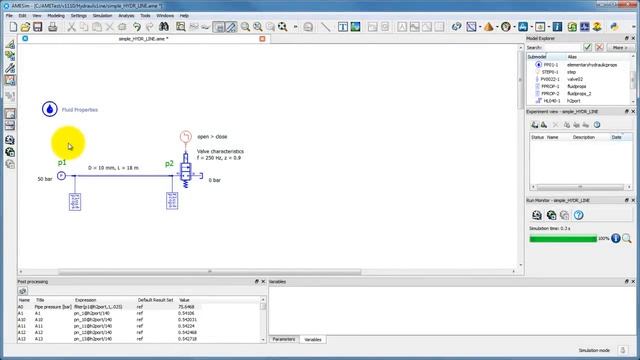Click the zoom to fit icon
Viewport: 640px width, 360px height.
(282, 27)
